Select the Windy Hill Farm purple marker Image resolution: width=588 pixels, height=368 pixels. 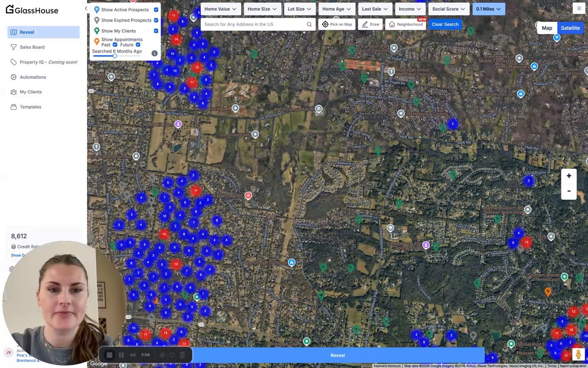click(178, 124)
